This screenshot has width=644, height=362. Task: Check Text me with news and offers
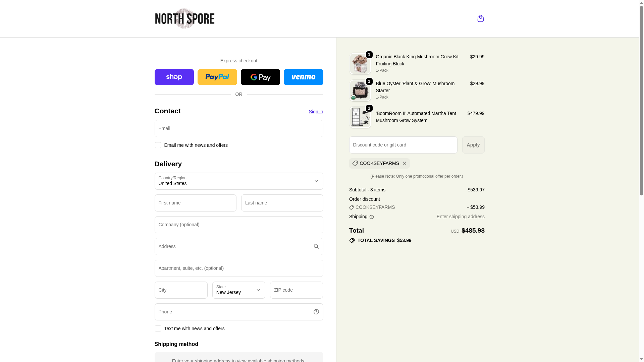(x=158, y=328)
